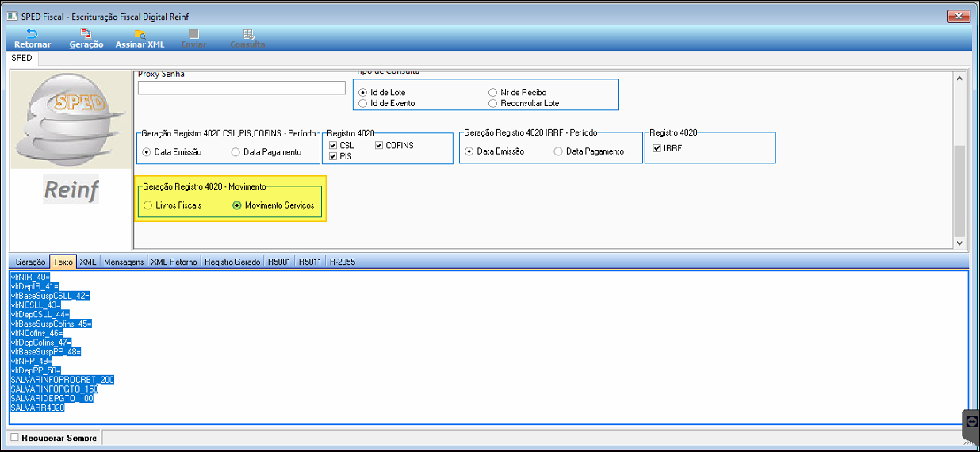Click the Geração toolbar icon
The width and height of the screenshot is (980, 452).
86,34
